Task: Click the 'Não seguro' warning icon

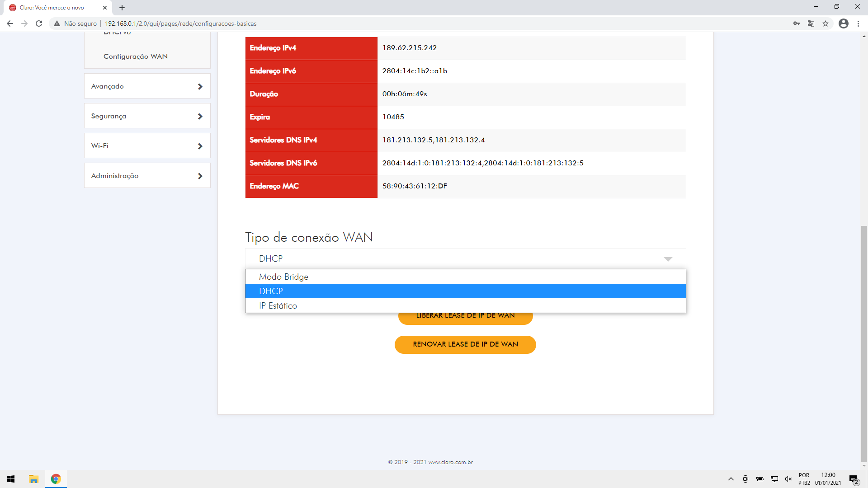Action: pos(57,23)
